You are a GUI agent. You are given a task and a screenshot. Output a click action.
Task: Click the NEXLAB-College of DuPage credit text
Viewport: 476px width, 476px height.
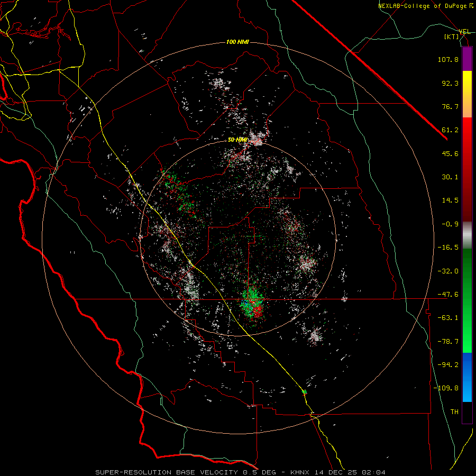click(x=425, y=6)
